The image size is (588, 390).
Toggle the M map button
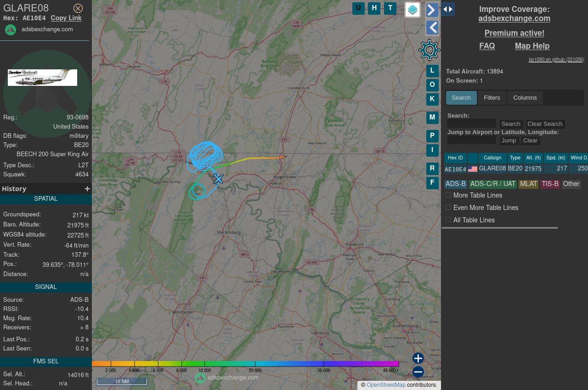[x=432, y=118]
